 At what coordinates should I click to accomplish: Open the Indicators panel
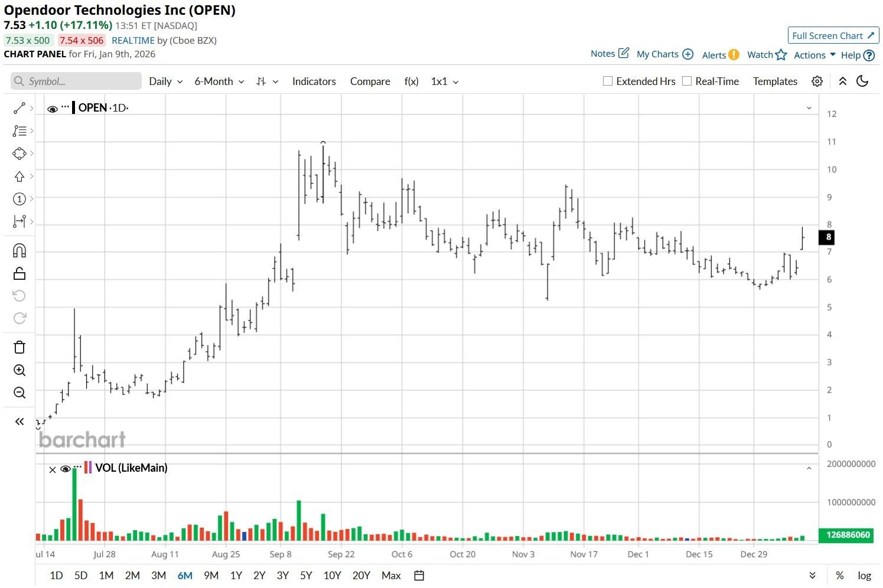314,81
